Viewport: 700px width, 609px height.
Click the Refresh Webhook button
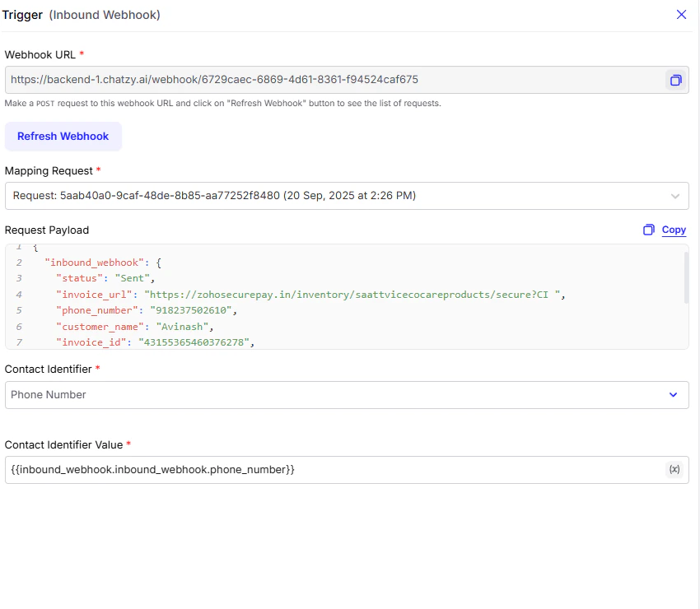tap(63, 136)
